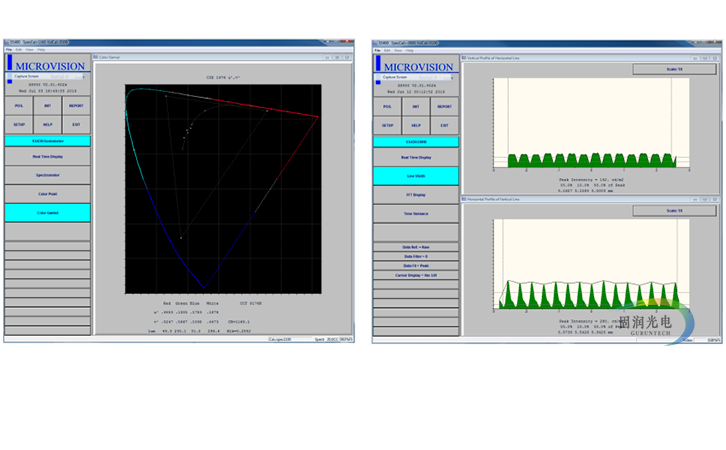This screenshot has width=726, height=450.
Task: Click right window application title bar icon
Action: 376,44
